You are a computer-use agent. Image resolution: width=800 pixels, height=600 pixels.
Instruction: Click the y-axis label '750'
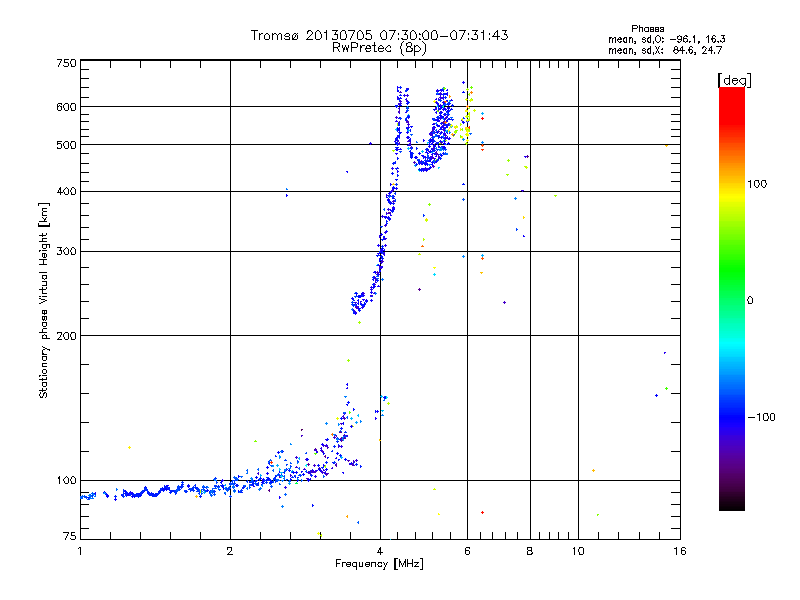point(66,63)
